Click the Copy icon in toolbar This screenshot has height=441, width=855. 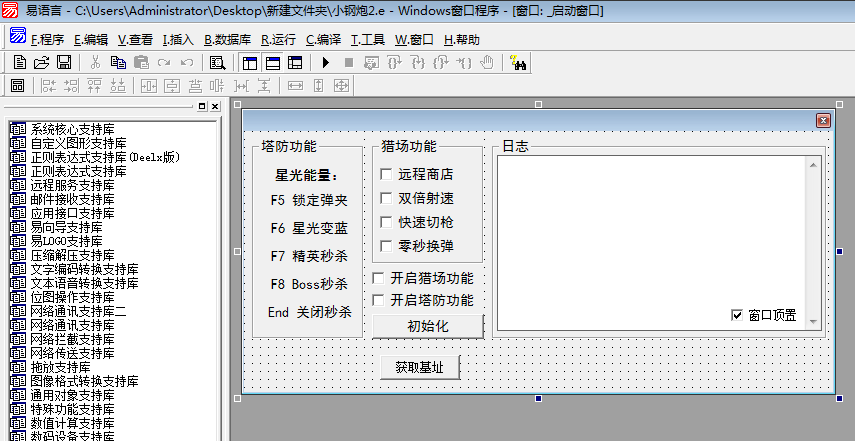pyautogui.click(x=117, y=63)
